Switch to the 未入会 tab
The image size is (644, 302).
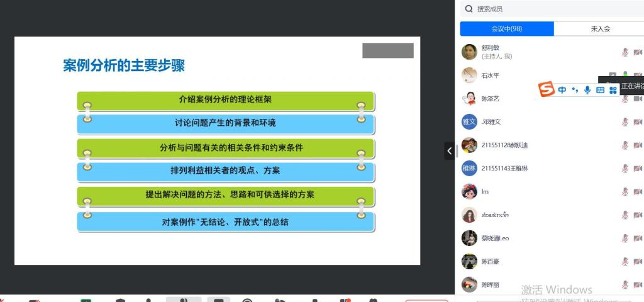point(600,29)
